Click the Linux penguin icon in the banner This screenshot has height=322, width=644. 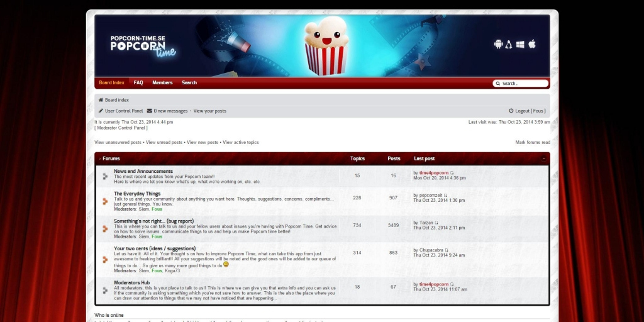coord(509,45)
